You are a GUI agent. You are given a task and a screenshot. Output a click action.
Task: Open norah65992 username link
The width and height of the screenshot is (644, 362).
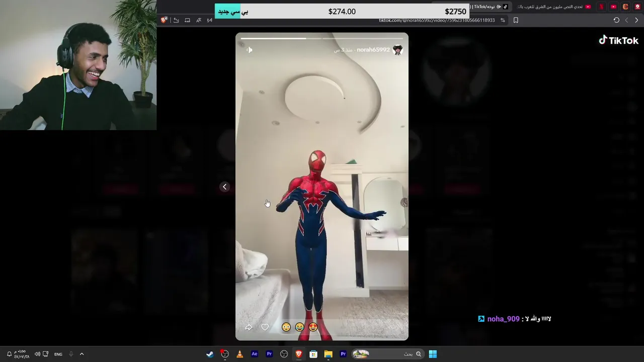373,50
